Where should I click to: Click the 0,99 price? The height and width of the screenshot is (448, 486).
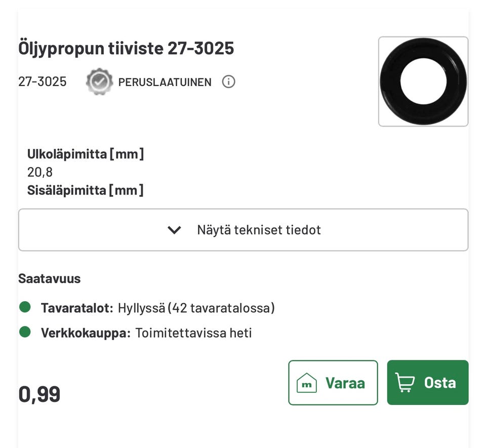point(39,394)
